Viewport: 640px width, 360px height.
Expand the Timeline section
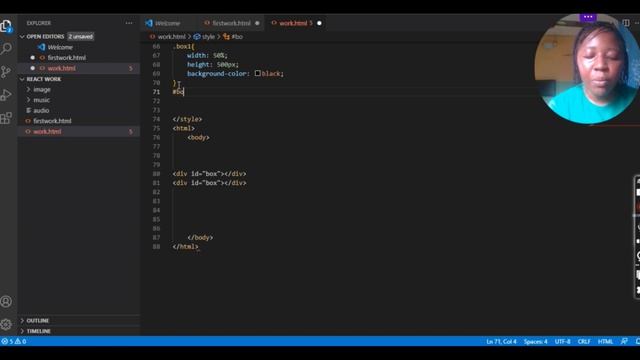[x=22, y=331]
